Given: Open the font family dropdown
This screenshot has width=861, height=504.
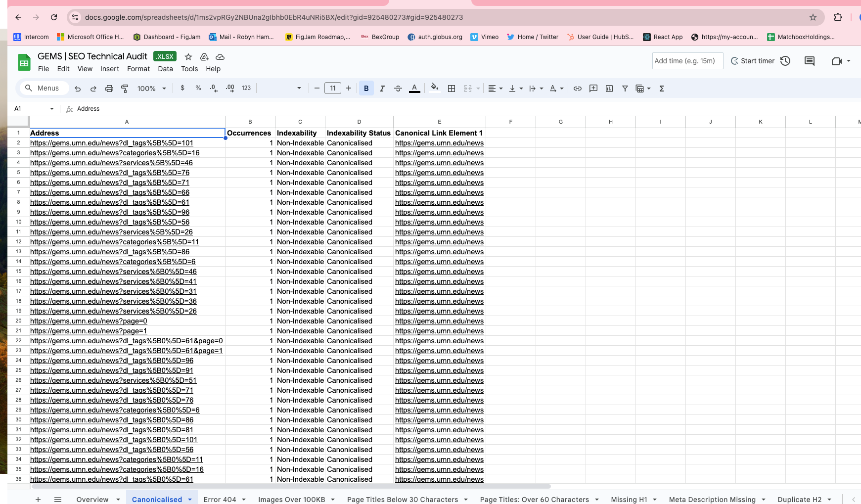Looking at the screenshot, I should point(280,89).
